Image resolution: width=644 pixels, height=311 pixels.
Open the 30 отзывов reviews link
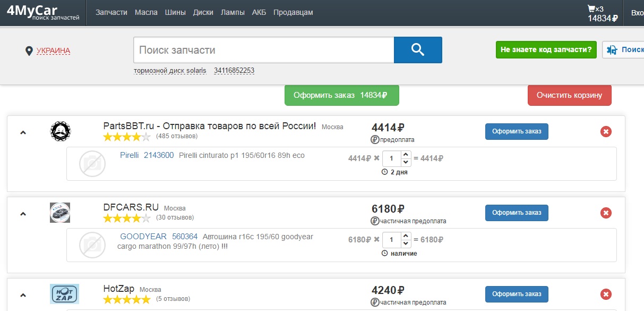point(175,217)
